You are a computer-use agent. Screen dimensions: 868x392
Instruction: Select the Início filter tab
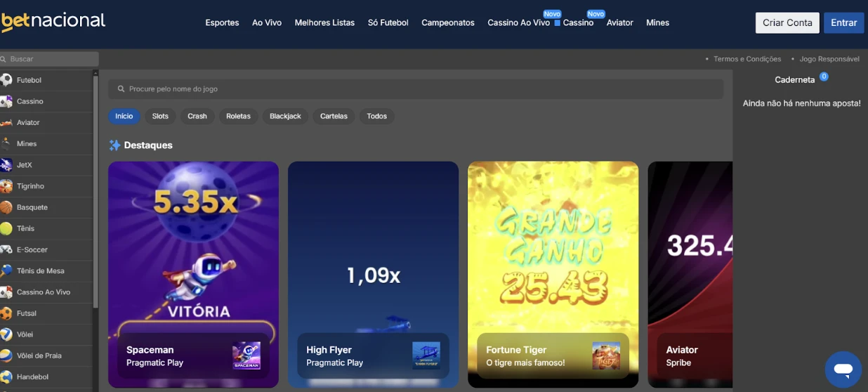tap(124, 116)
